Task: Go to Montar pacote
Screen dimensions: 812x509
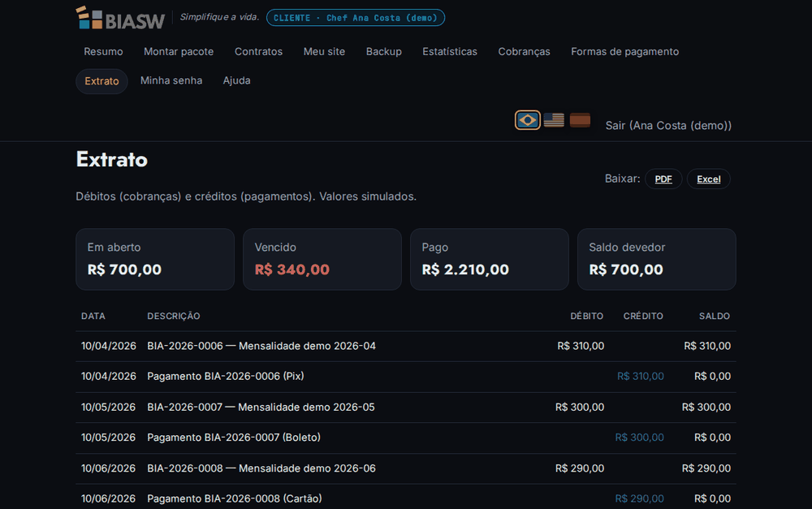Action: pos(179,52)
